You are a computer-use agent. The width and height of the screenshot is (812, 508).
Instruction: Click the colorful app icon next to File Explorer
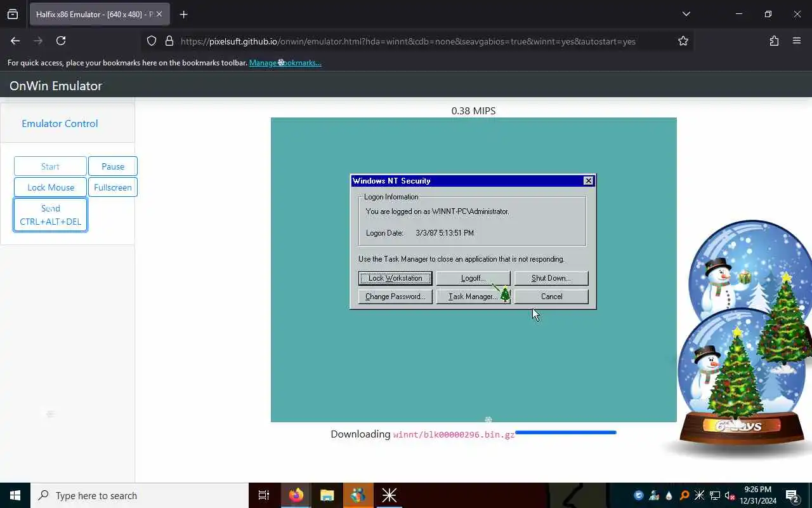pyautogui.click(x=358, y=495)
